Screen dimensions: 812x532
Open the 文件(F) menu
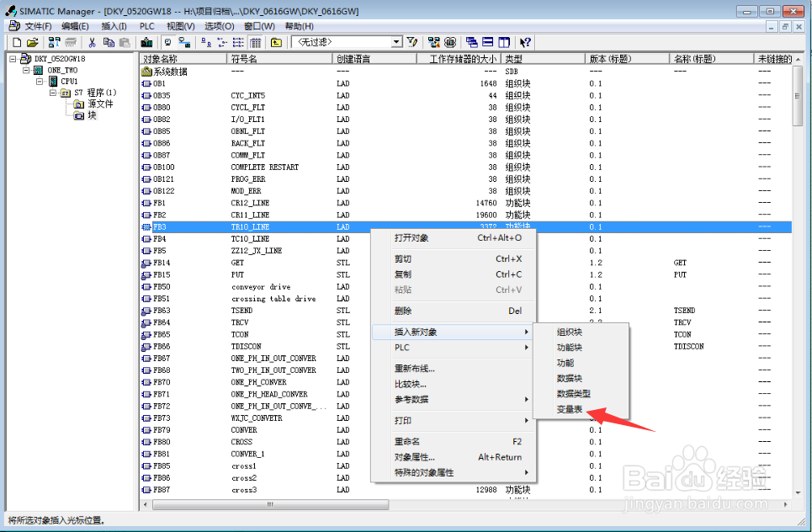point(39,26)
